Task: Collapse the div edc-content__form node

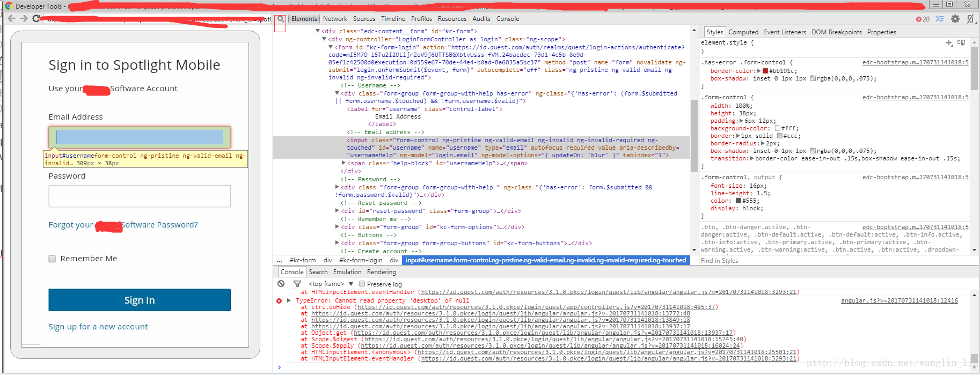Action: 318,31
